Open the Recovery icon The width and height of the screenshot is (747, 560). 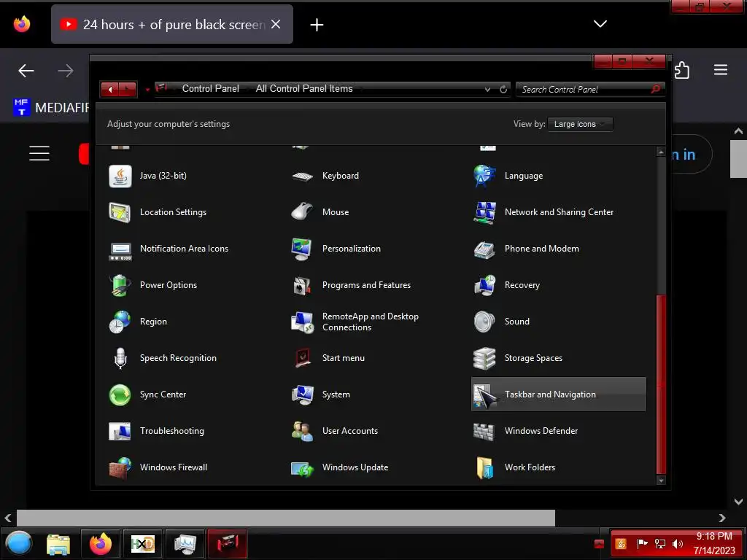tap(484, 285)
